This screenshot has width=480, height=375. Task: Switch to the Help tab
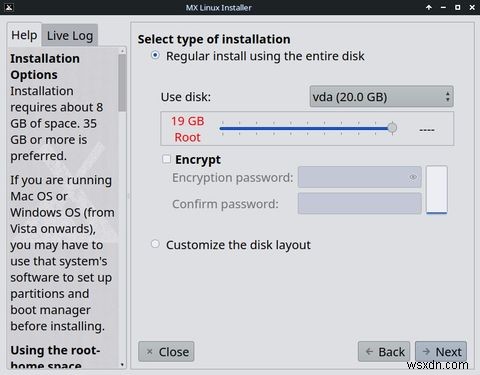tap(24, 35)
